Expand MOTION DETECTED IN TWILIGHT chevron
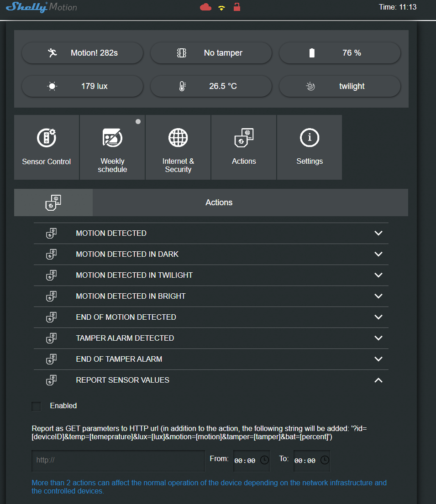 click(378, 275)
